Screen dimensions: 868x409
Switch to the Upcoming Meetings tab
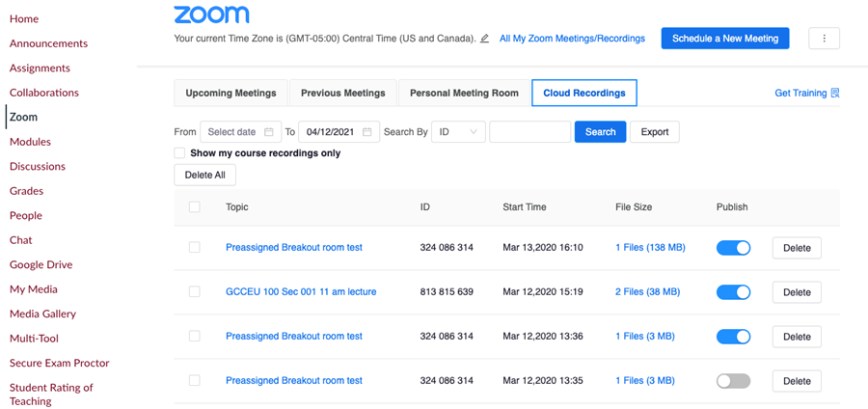click(231, 94)
